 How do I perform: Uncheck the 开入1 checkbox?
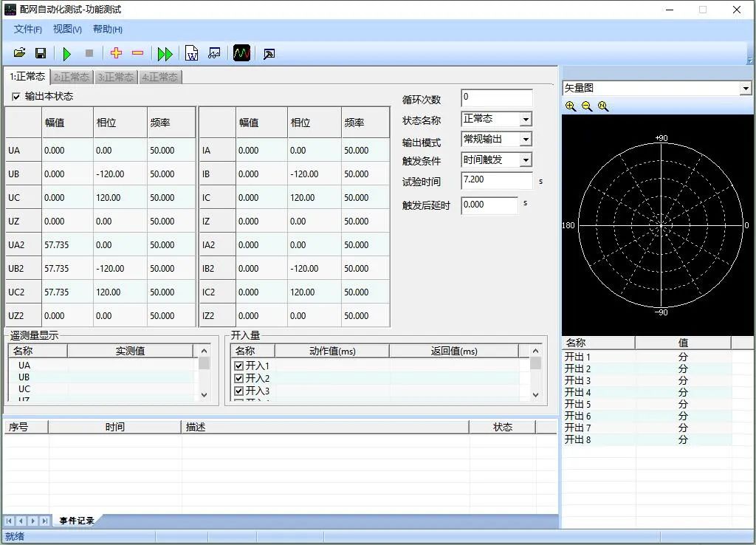coord(238,366)
